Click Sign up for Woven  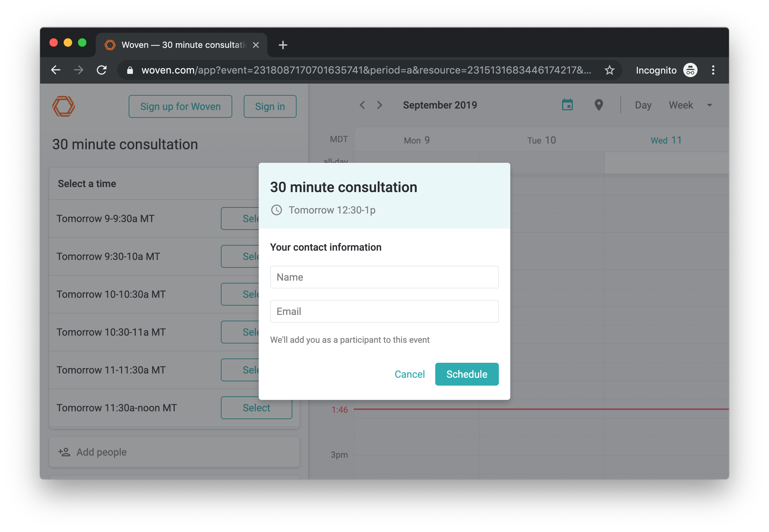pyautogui.click(x=180, y=106)
